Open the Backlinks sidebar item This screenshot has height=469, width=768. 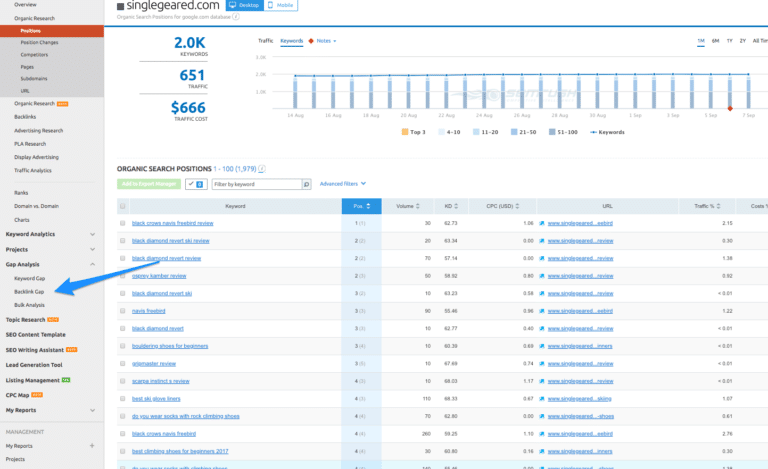(x=25, y=117)
